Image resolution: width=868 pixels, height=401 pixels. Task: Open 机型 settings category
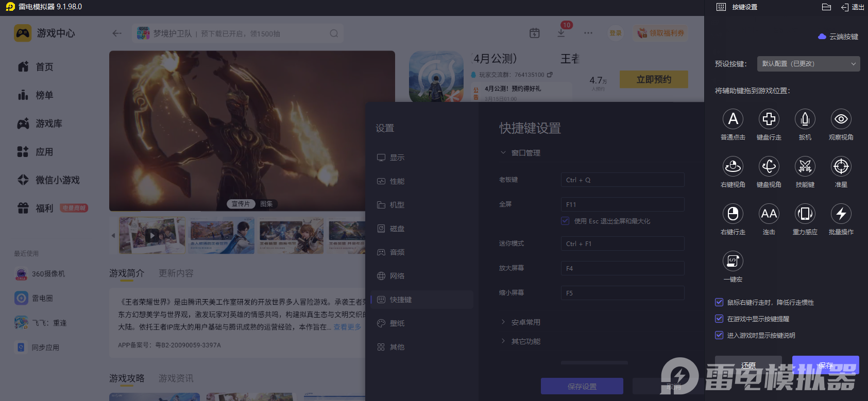coord(422,205)
